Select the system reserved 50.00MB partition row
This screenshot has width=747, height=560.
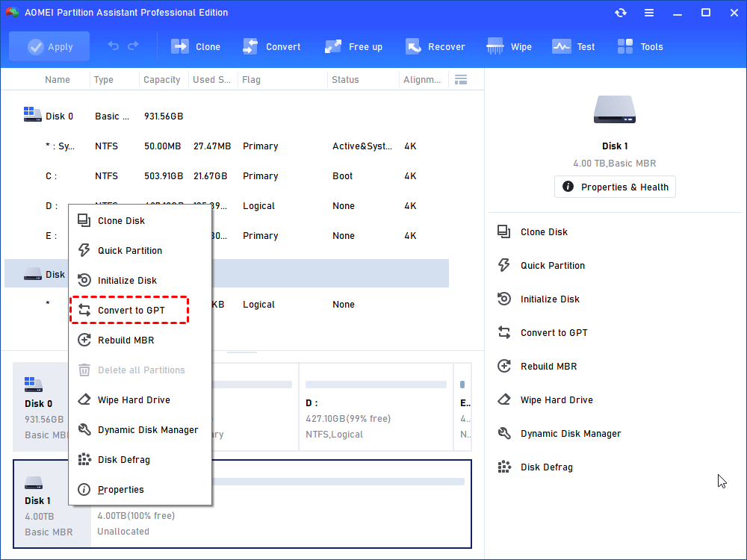click(x=227, y=146)
